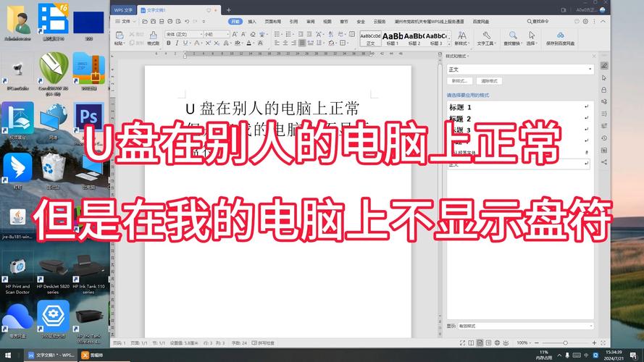Click the pencil icon in the right sidebar
644x362 pixels.
pyautogui.click(x=604, y=66)
